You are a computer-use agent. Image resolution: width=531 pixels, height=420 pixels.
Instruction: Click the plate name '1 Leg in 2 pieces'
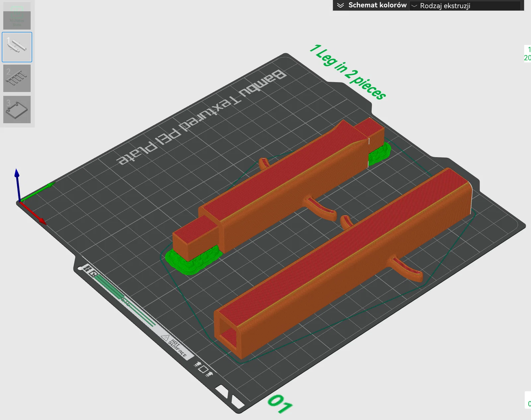pyautogui.click(x=348, y=72)
